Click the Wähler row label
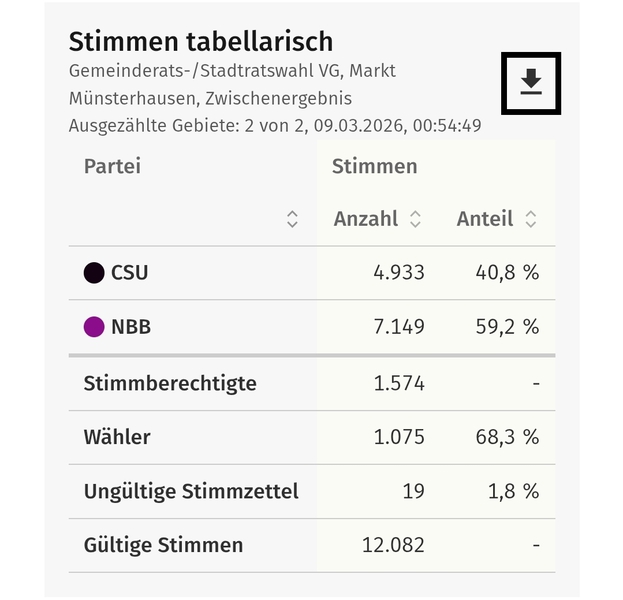 (118, 437)
